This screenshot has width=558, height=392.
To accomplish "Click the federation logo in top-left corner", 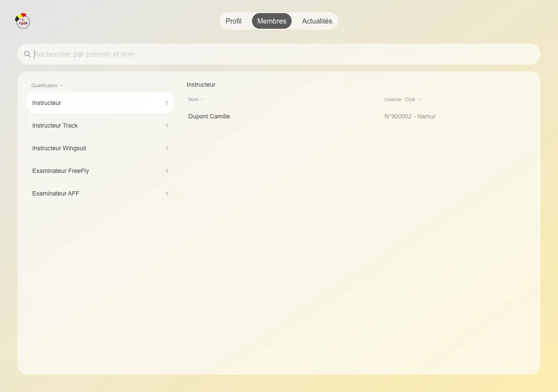I will 22,21.
